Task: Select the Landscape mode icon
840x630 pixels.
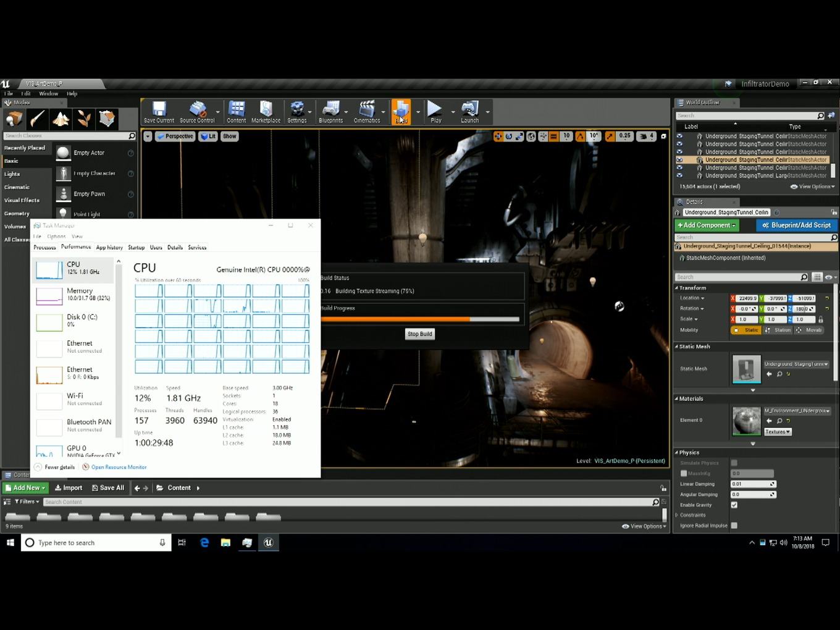Action: (61, 118)
